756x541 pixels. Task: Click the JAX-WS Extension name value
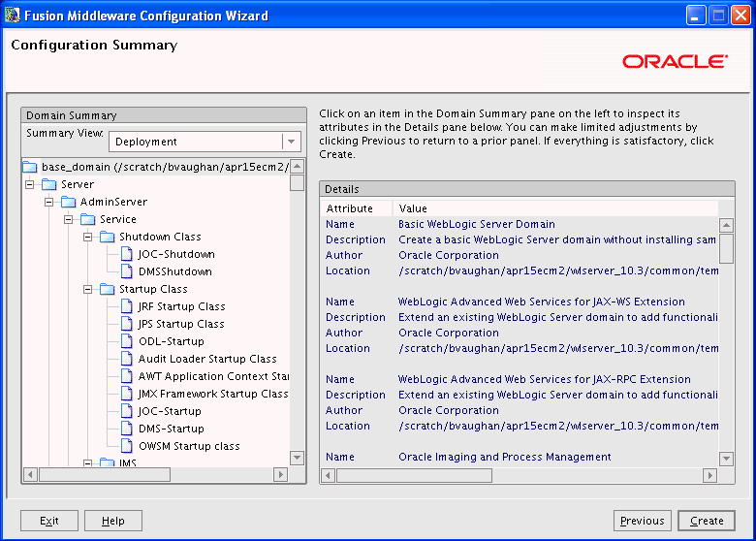(x=542, y=302)
